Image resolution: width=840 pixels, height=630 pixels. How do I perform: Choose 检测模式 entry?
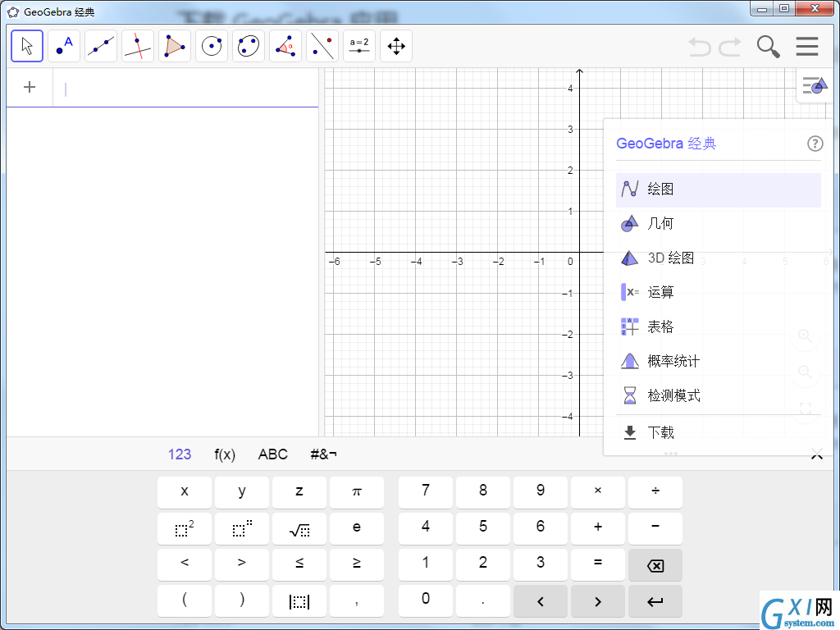click(719, 396)
